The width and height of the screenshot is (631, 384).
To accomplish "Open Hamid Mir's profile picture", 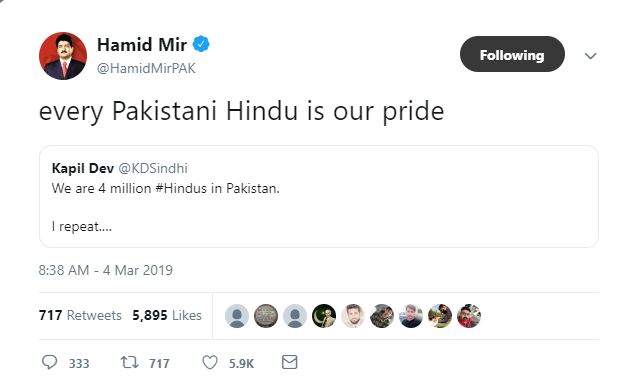I will coord(63,56).
